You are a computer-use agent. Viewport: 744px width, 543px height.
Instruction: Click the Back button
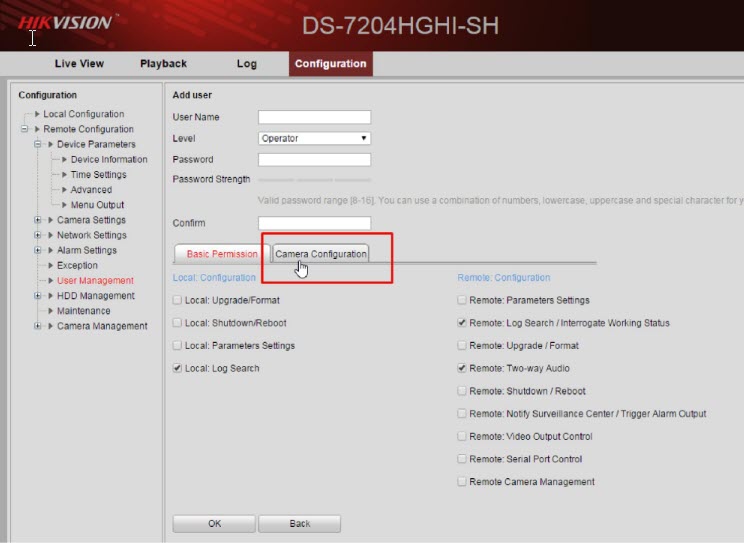point(299,523)
